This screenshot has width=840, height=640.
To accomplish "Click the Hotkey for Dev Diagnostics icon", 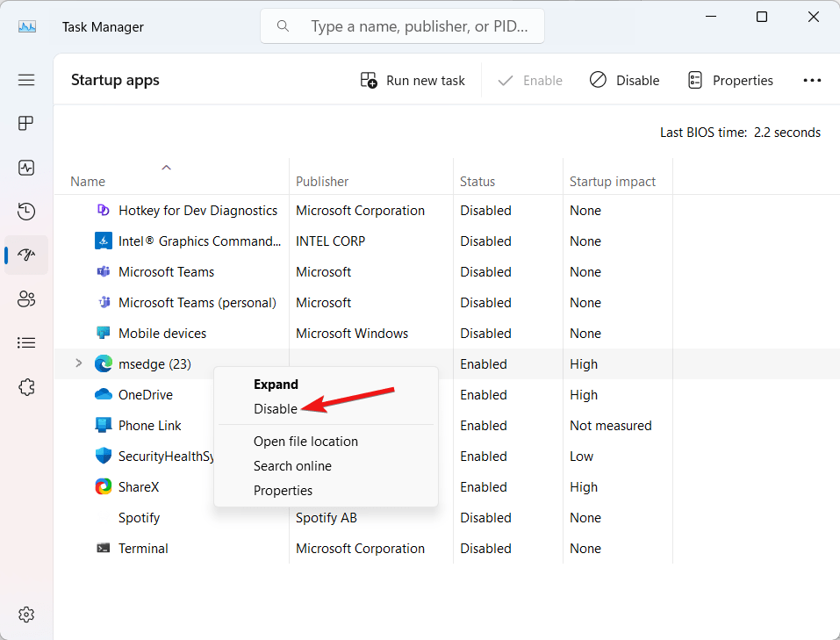I will pyautogui.click(x=103, y=210).
